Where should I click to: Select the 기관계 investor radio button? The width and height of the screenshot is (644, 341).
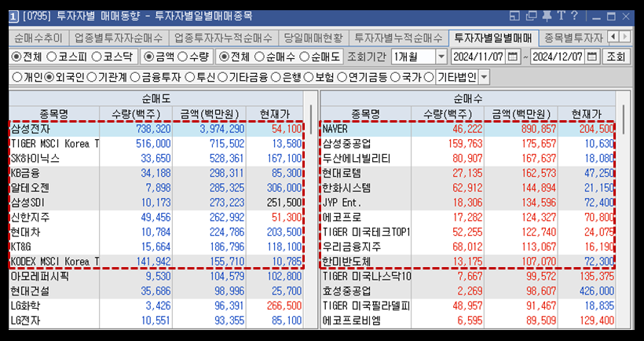pos(92,77)
